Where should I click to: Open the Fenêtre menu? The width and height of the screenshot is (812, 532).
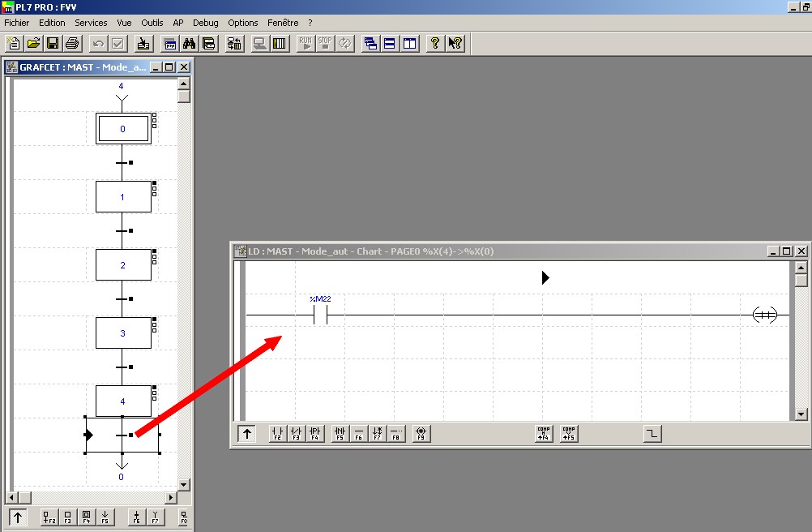click(x=282, y=23)
